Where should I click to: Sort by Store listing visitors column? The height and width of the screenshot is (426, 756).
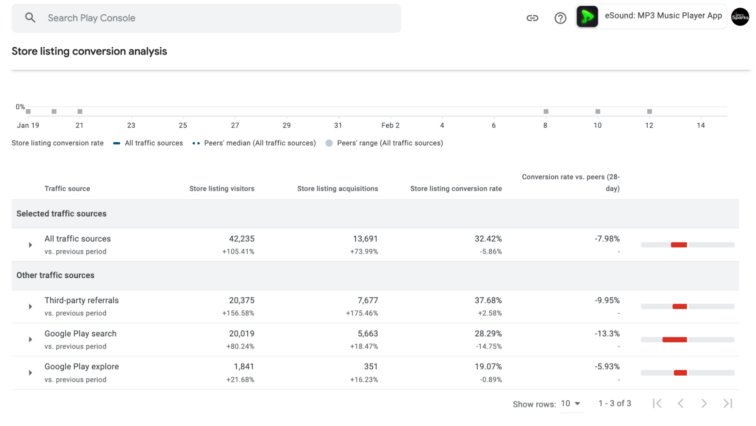pyautogui.click(x=221, y=188)
